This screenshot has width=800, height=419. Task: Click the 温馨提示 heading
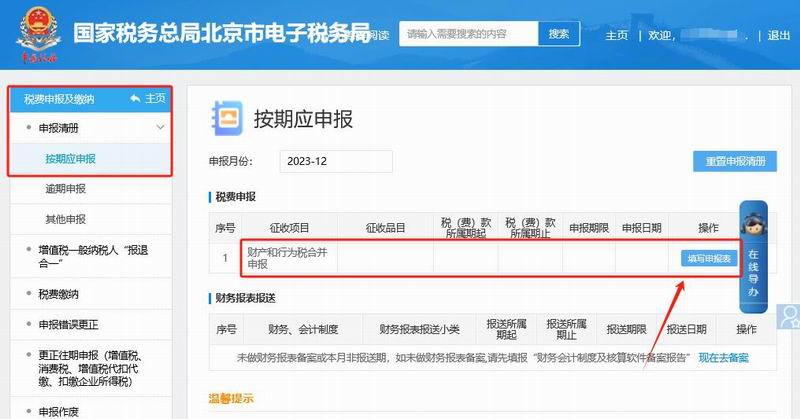[231, 399]
